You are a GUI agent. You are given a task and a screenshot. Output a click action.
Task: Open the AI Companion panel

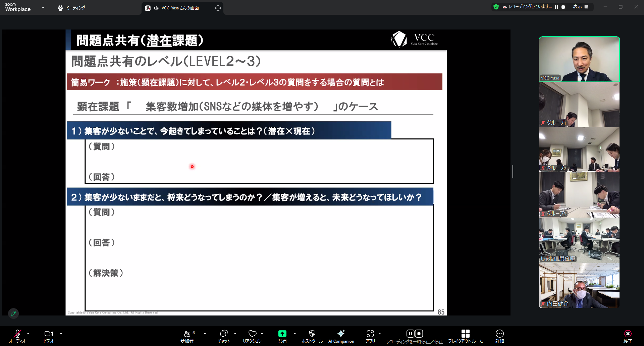point(341,336)
